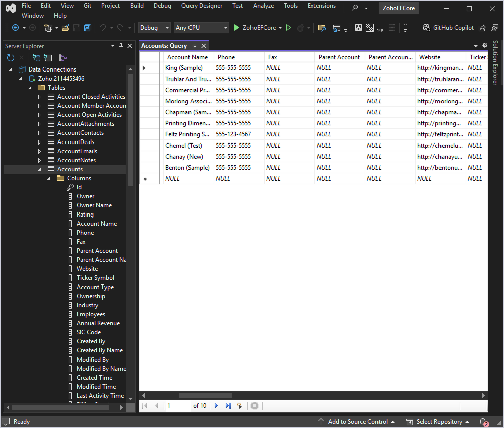Toggle auto-hide pin on Server Explorer
Viewport: 504px width, 428px height.
coord(121,46)
